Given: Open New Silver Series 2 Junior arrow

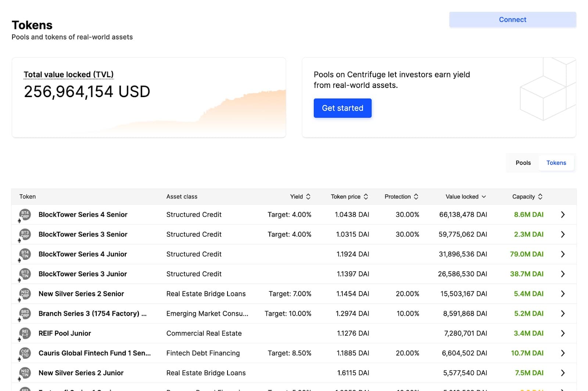Looking at the screenshot, I should 563,373.
